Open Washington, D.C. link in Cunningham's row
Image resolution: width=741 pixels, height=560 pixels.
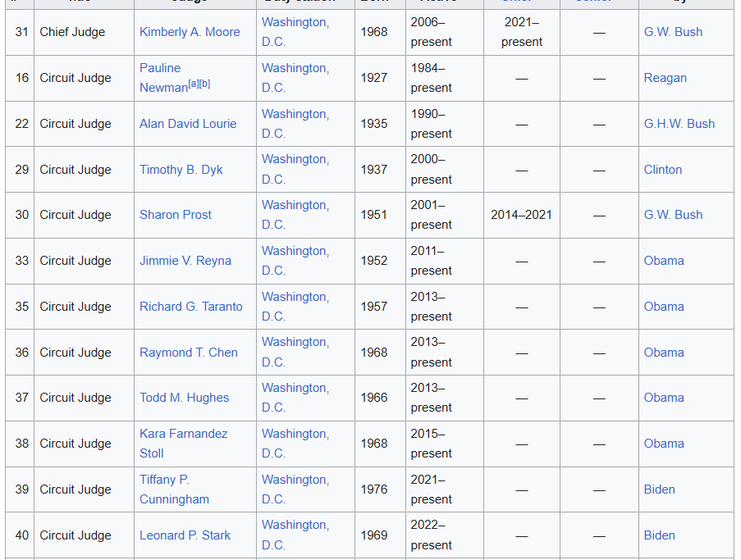pyautogui.click(x=295, y=489)
